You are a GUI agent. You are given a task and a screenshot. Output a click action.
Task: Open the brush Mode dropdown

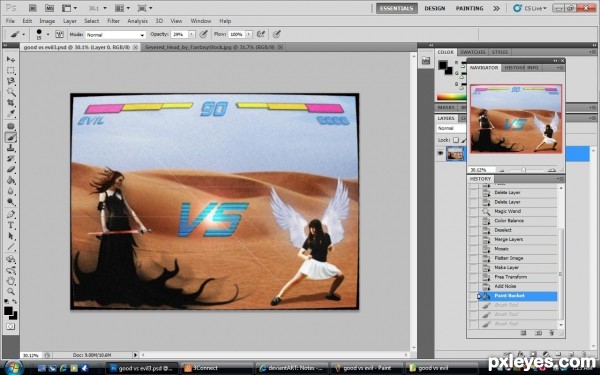[x=115, y=35]
